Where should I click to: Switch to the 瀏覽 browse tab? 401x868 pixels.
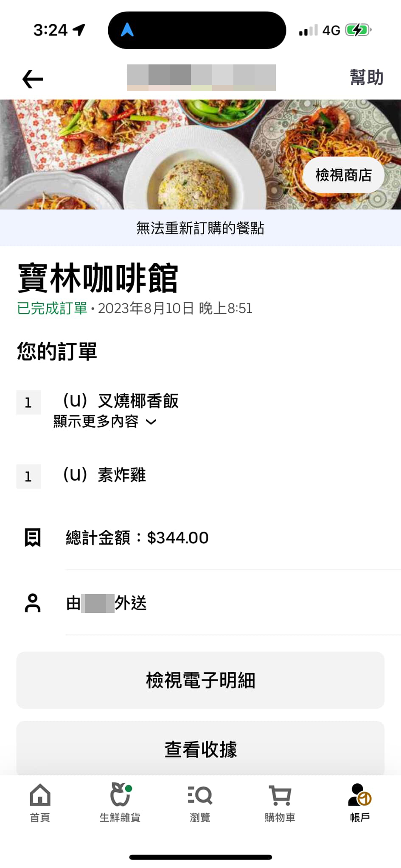coord(200,802)
